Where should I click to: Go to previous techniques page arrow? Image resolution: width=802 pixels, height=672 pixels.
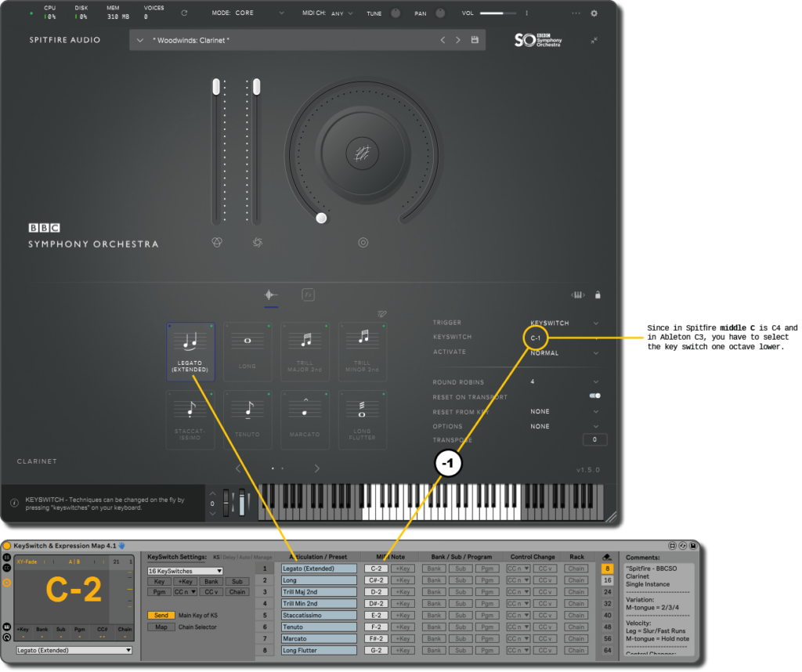coord(238,468)
